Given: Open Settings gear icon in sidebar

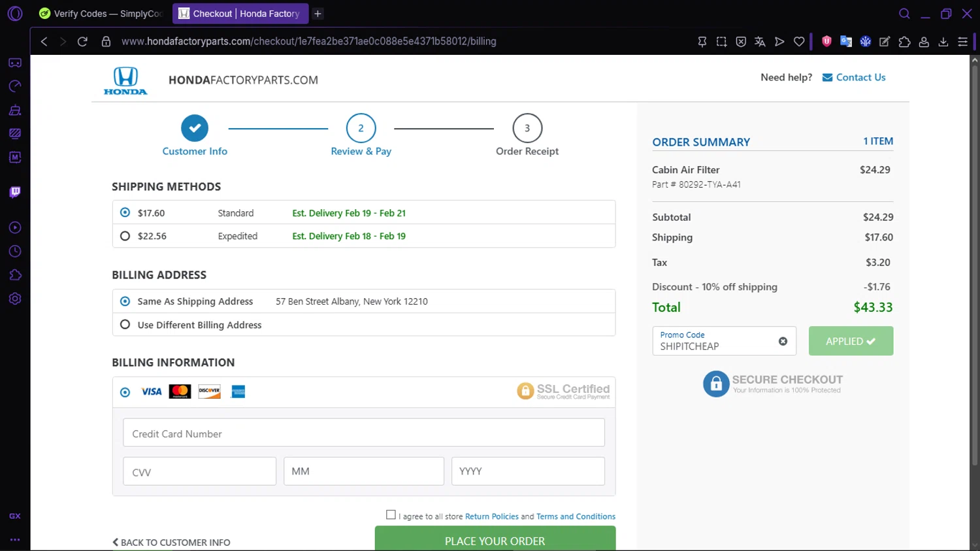Looking at the screenshot, I should tap(15, 299).
